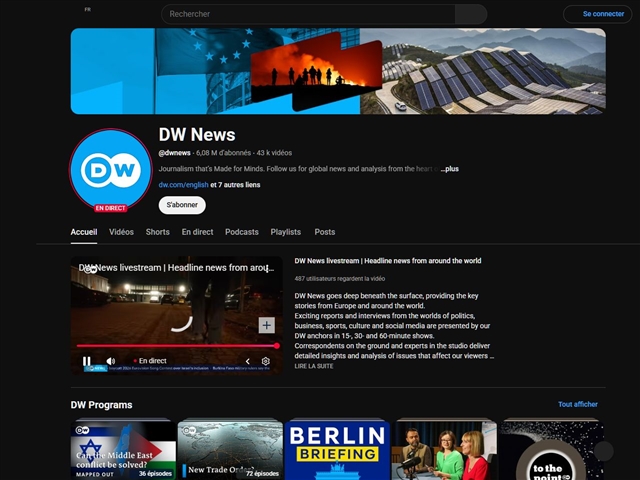Click the 6,08 M d'abonnés text
640x480 pixels.
point(223,153)
